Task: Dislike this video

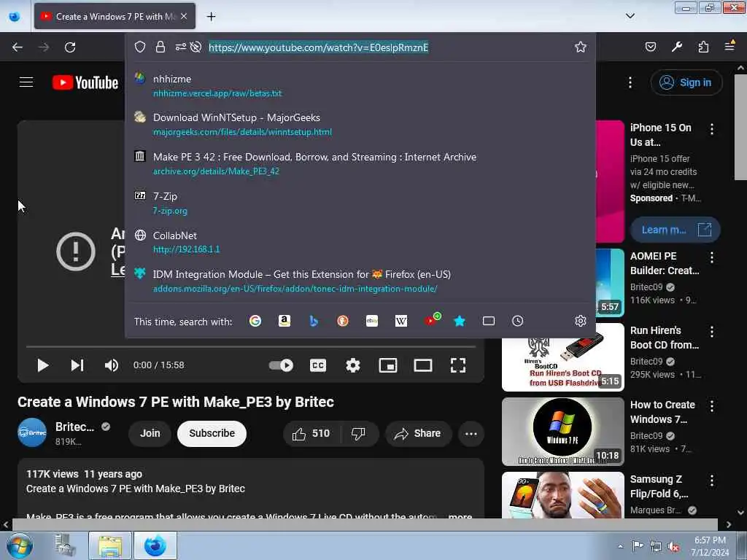Action: 360,433
